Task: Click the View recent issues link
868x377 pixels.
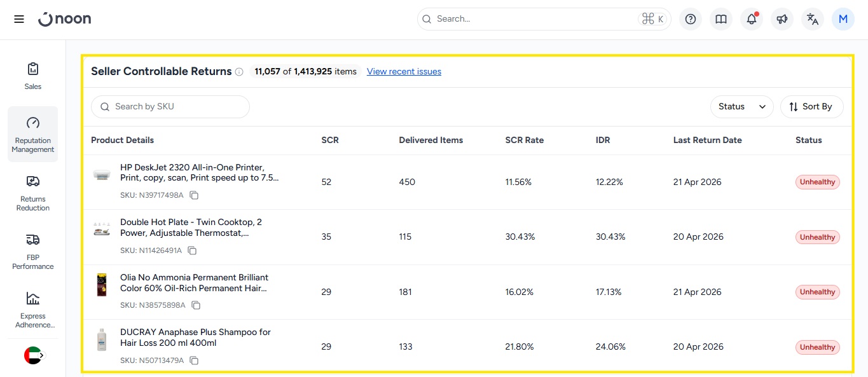Action: pyautogui.click(x=404, y=71)
